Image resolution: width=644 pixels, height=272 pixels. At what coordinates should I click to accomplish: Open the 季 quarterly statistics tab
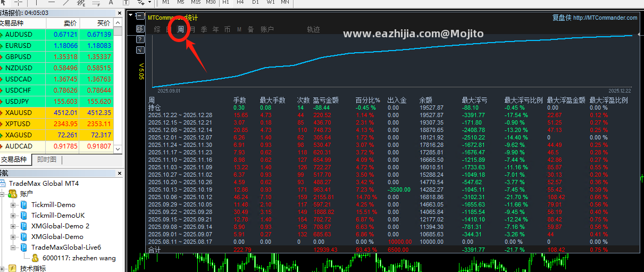point(204,29)
